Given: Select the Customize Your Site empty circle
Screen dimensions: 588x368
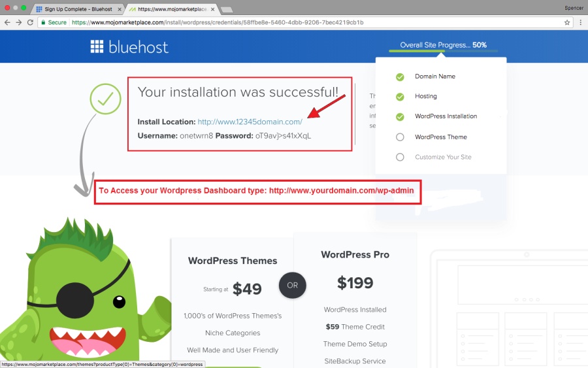Looking at the screenshot, I should [400, 157].
